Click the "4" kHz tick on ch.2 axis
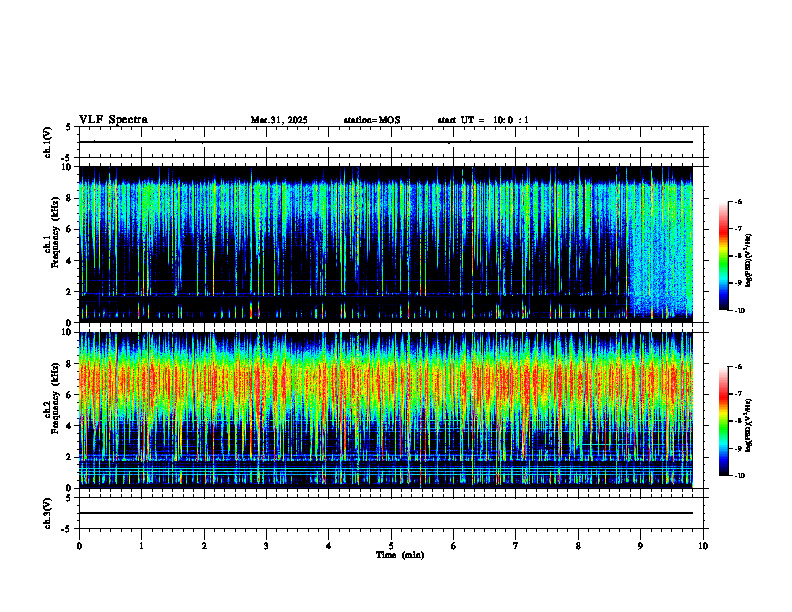Viewport: 792px width, 612px height. (x=70, y=426)
